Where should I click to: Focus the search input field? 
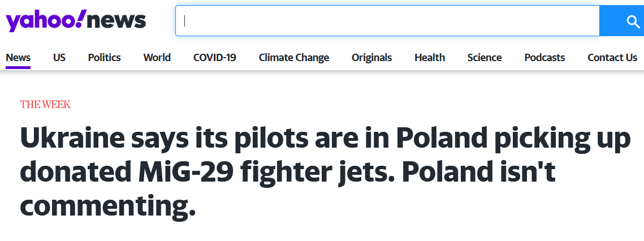click(x=387, y=20)
